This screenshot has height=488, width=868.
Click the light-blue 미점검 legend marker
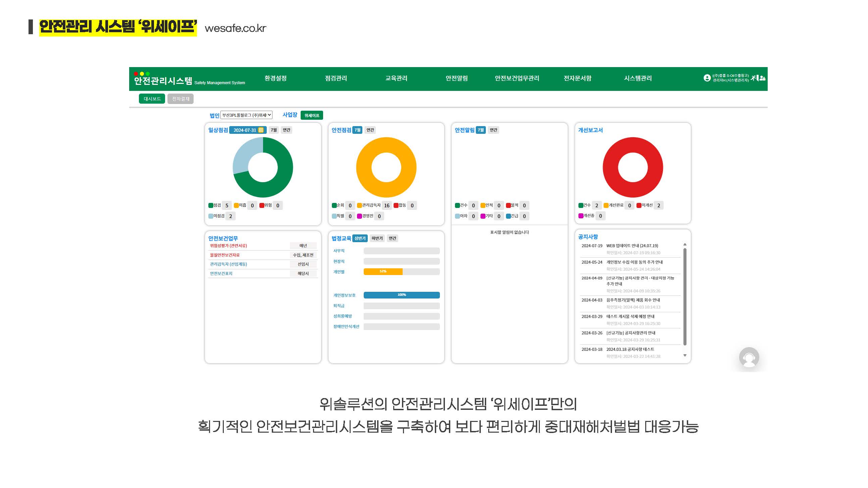click(x=211, y=216)
